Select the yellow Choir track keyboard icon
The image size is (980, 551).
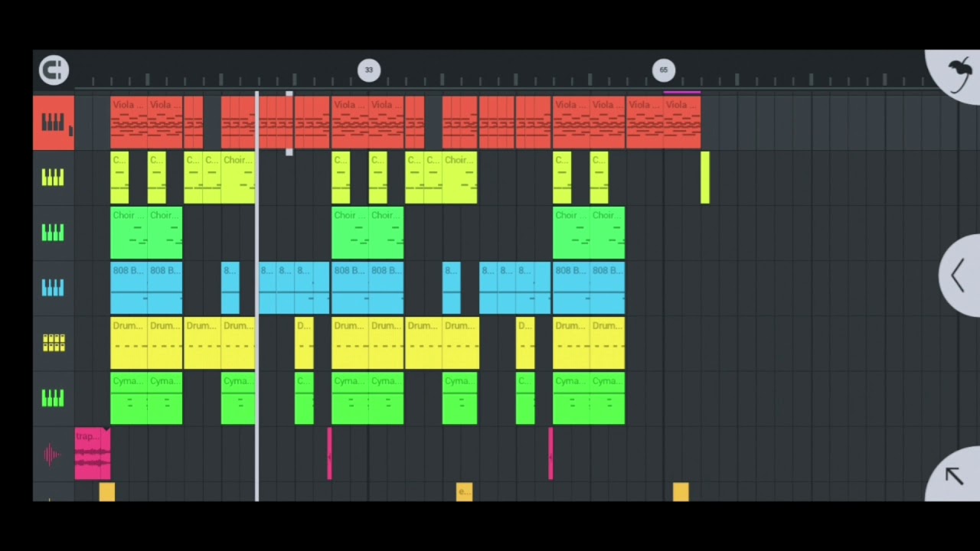click(x=53, y=178)
